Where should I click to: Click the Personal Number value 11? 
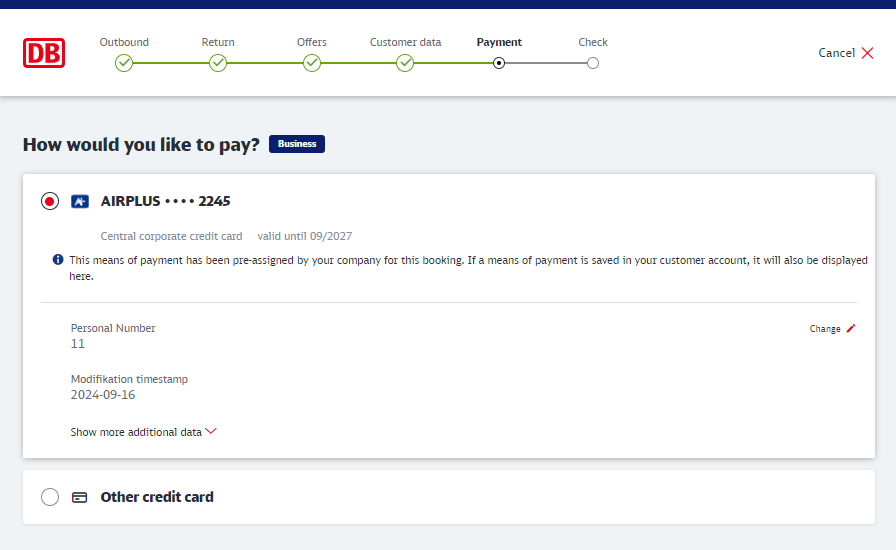click(x=78, y=344)
